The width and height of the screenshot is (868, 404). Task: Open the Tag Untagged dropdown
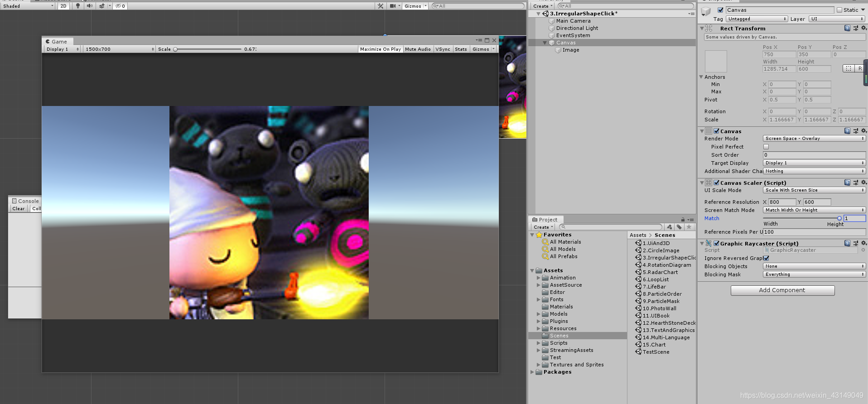(757, 19)
